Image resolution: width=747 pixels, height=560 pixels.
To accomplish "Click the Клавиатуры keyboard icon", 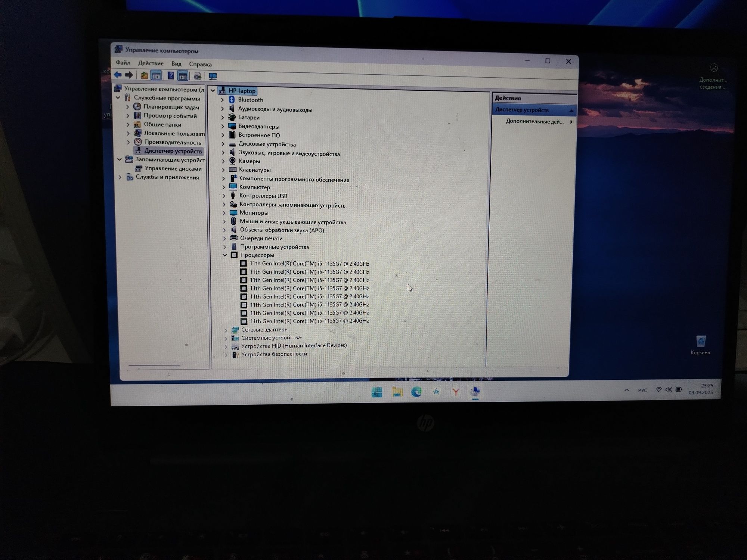I will point(233,169).
